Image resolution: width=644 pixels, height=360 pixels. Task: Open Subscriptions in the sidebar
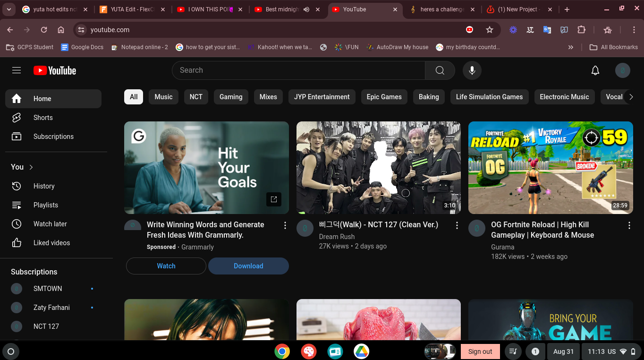53,137
